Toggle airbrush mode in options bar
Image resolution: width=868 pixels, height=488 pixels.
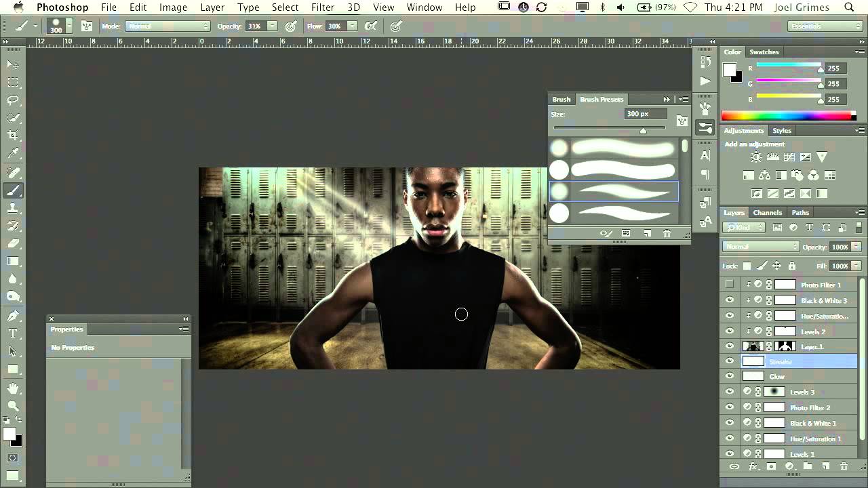pyautogui.click(x=371, y=26)
